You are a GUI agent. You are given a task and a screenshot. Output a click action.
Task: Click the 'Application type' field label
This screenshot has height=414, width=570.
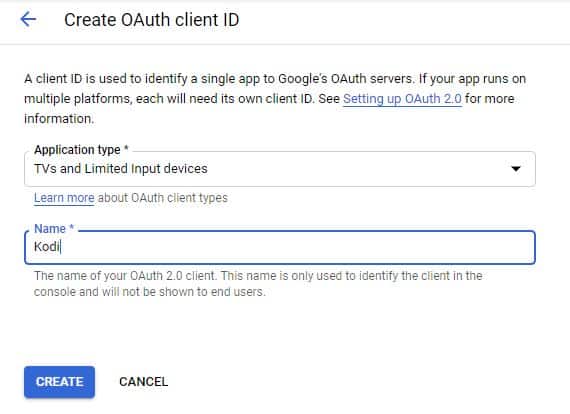click(x=77, y=150)
